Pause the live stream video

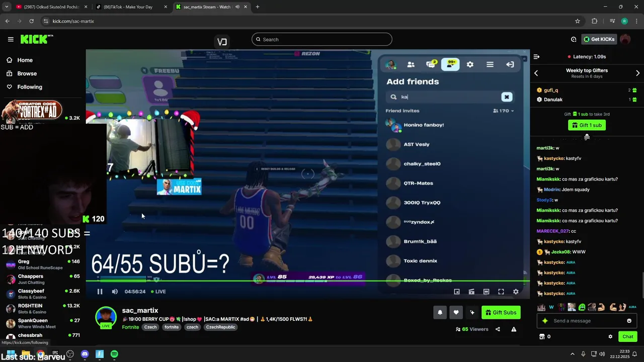tap(100, 292)
